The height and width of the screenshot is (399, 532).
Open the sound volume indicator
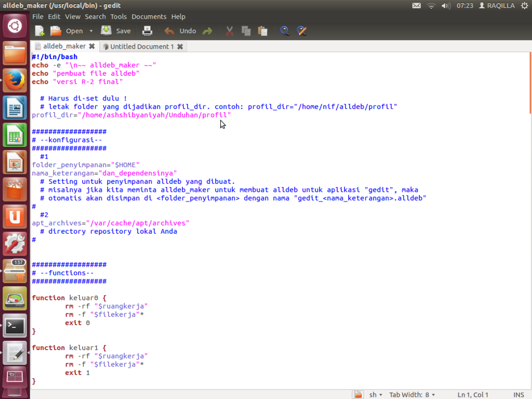446,6
